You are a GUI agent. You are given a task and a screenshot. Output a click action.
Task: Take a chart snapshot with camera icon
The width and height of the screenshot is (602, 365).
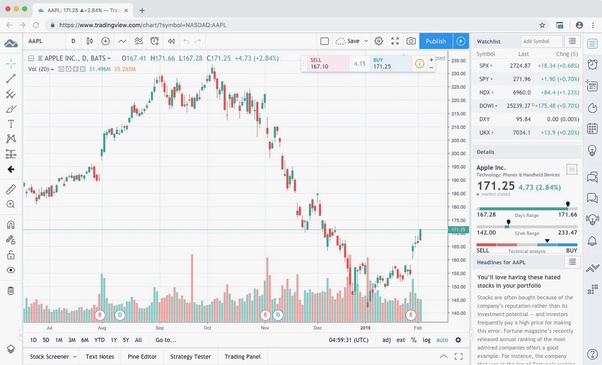(411, 41)
